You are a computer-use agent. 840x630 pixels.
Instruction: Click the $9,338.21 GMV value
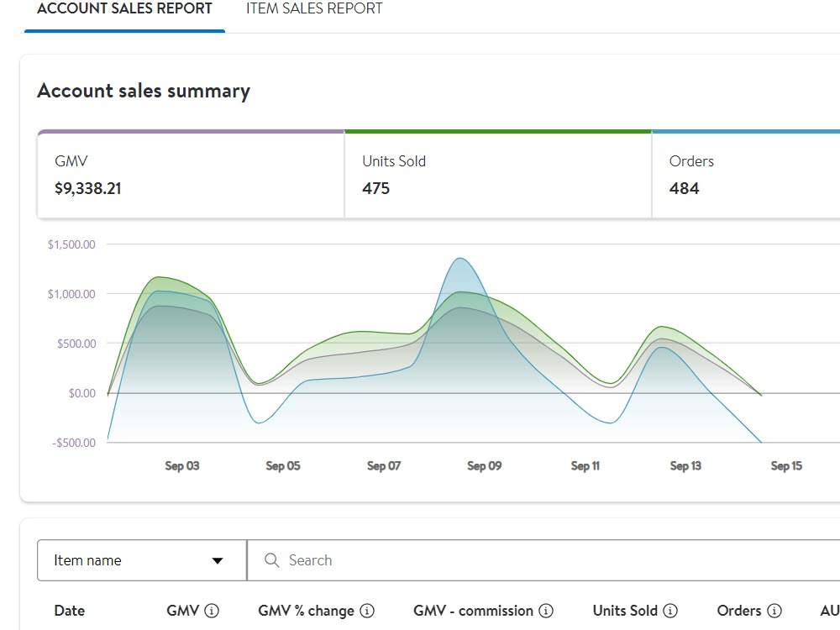coord(88,188)
